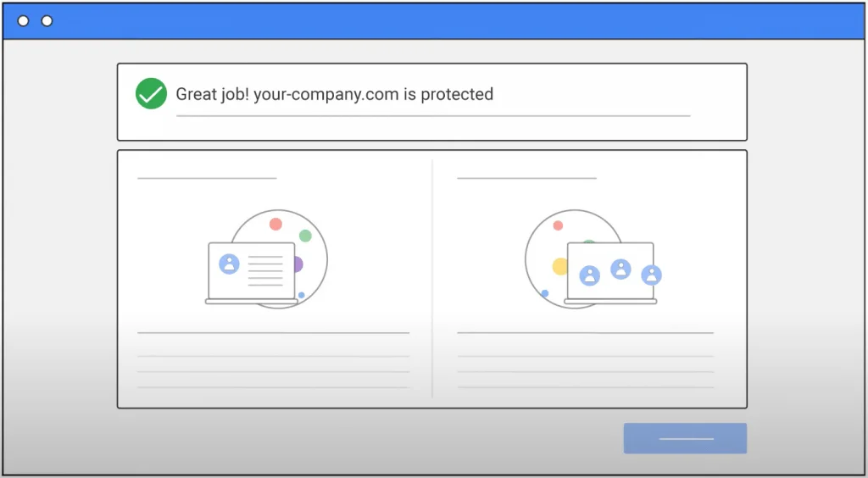Screen dimensions: 868x478
Task: Click the first white window control dot
Action: tap(24, 20)
